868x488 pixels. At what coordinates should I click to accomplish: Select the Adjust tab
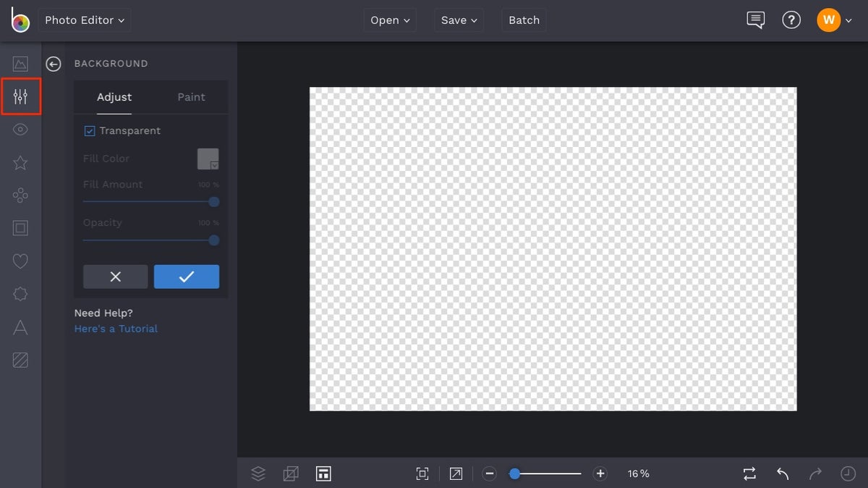(x=114, y=97)
